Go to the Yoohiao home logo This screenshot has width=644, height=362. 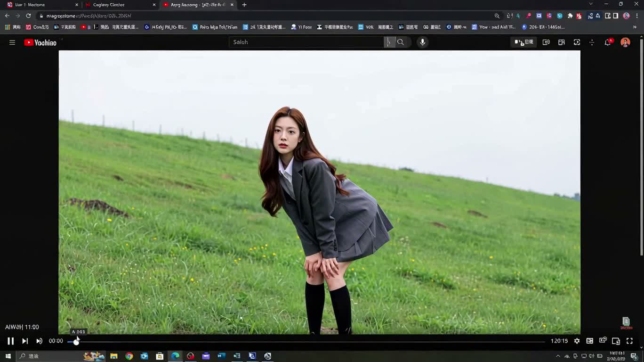(40, 42)
